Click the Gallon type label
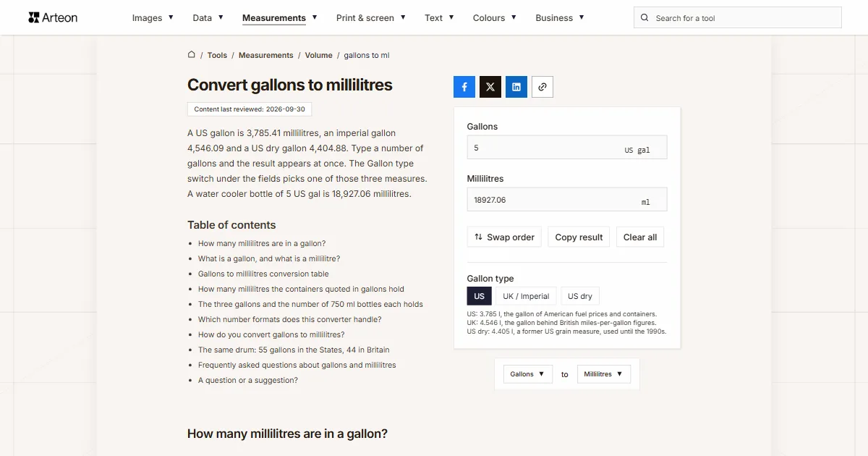The width and height of the screenshot is (868, 456). point(490,278)
